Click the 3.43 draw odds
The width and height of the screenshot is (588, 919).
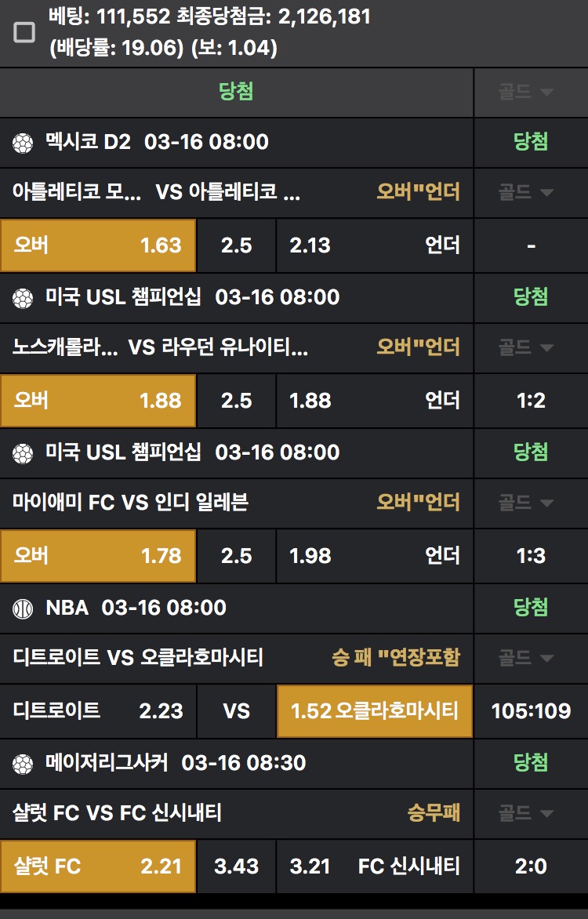[236, 866]
